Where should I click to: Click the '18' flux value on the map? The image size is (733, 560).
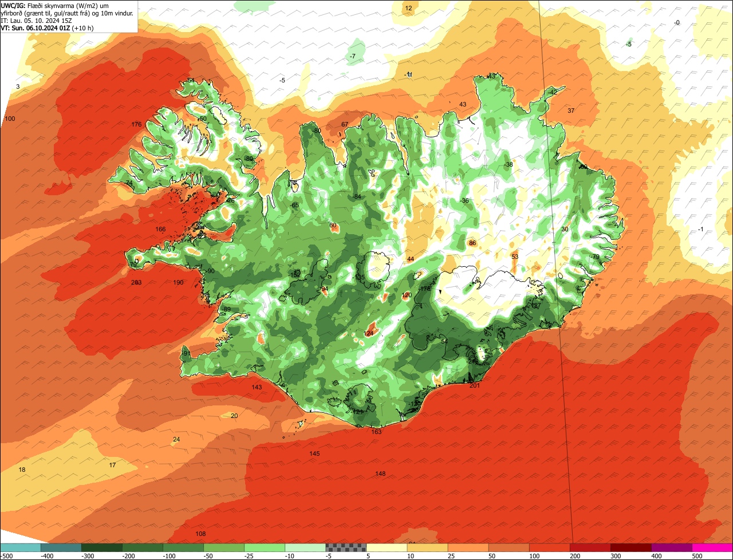click(x=22, y=470)
